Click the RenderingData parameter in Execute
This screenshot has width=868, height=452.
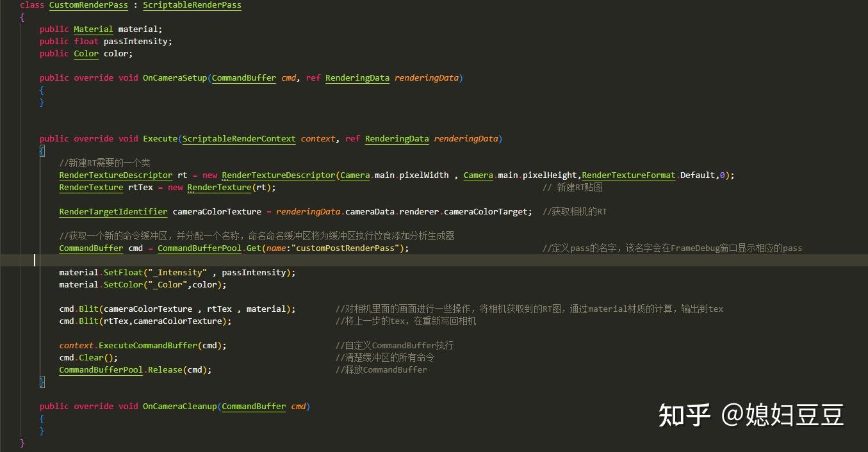tap(397, 138)
